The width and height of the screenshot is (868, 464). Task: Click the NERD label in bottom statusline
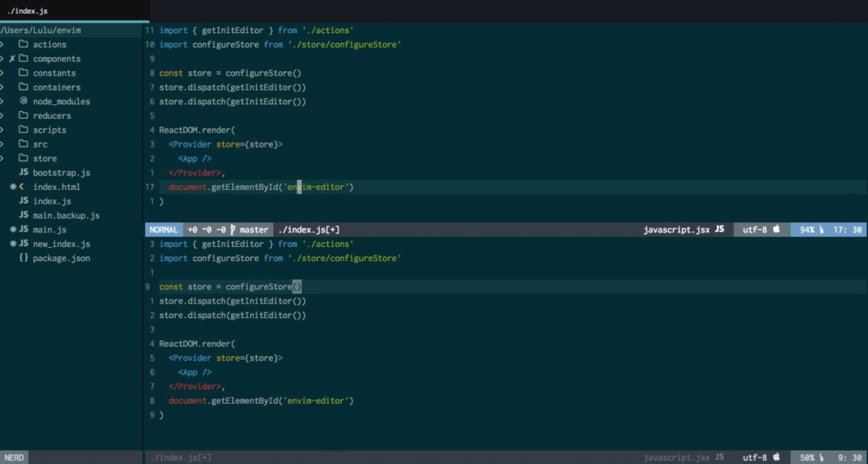[15, 457]
